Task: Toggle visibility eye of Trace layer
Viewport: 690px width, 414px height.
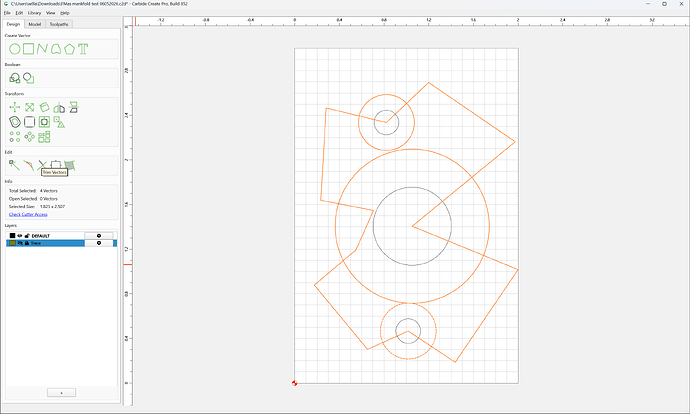Action: 20,243
